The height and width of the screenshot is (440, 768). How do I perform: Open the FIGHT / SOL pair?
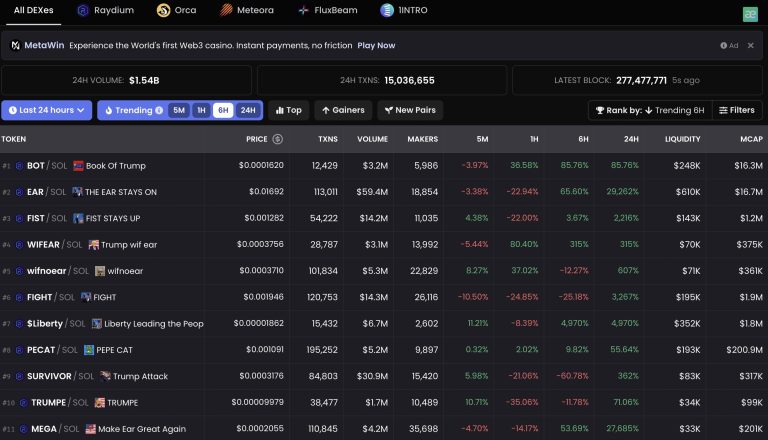tap(51, 297)
